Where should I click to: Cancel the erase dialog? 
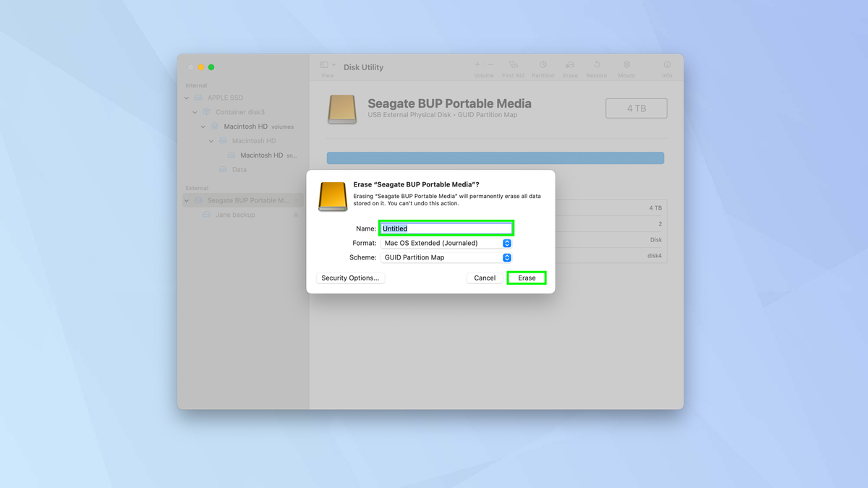click(x=485, y=278)
